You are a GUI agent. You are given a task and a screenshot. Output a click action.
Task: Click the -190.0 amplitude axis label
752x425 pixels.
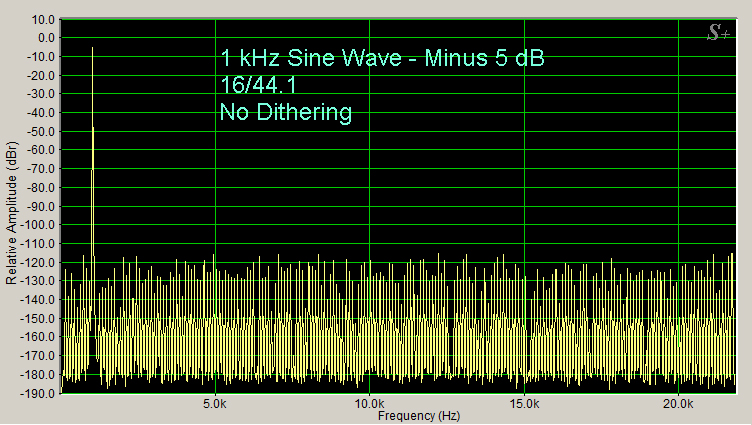[37, 394]
